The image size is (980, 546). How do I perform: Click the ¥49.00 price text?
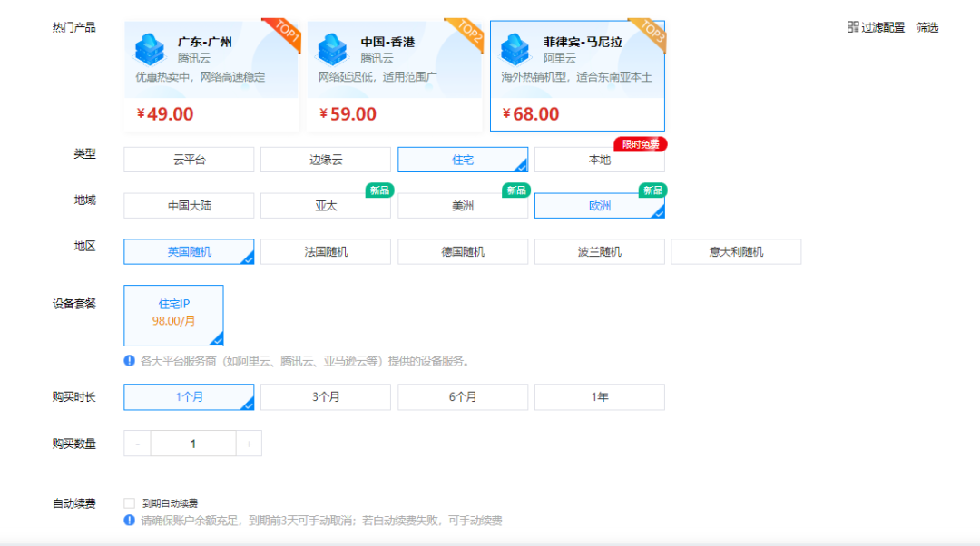(x=165, y=114)
